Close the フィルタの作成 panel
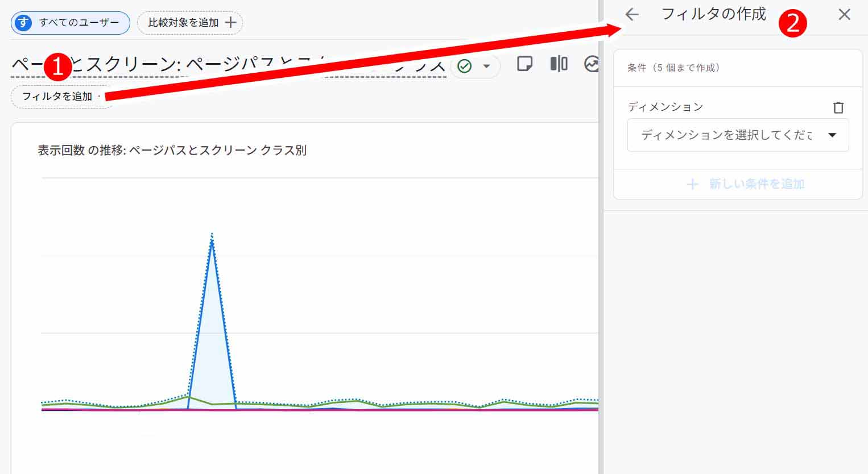This screenshot has height=474, width=868. (844, 15)
